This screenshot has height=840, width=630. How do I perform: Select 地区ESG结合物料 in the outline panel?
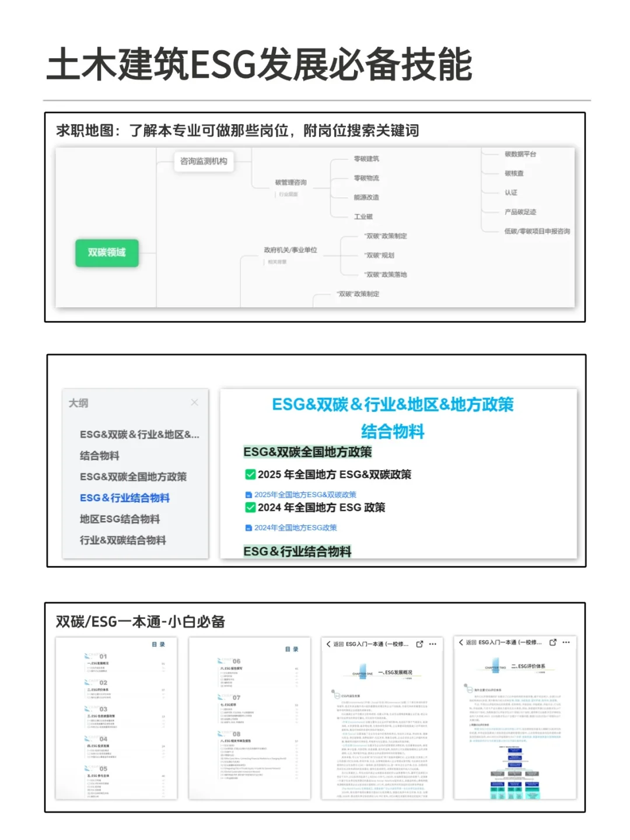click(x=121, y=519)
